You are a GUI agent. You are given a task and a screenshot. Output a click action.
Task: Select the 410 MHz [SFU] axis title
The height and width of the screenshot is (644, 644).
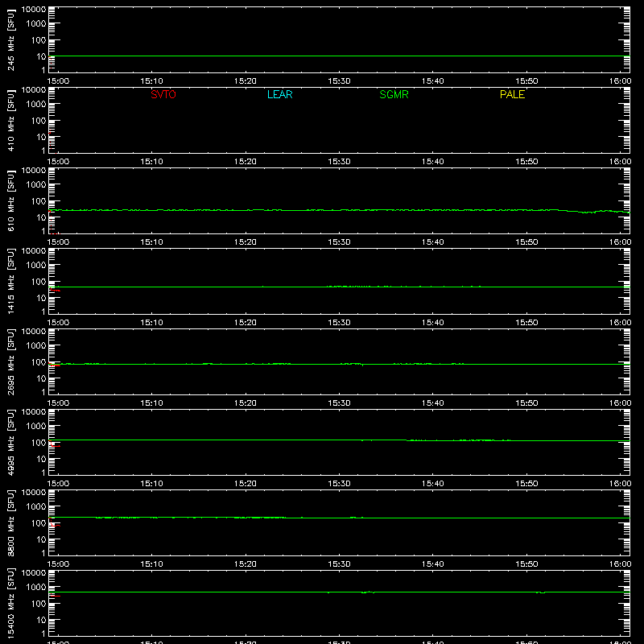(10, 120)
